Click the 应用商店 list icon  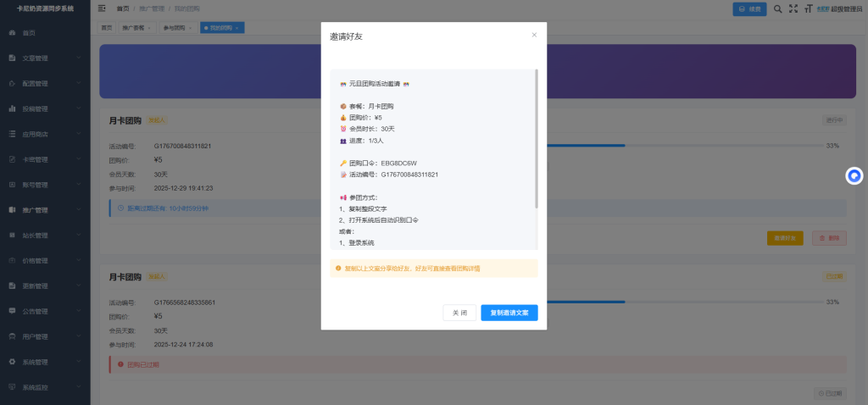point(12,135)
